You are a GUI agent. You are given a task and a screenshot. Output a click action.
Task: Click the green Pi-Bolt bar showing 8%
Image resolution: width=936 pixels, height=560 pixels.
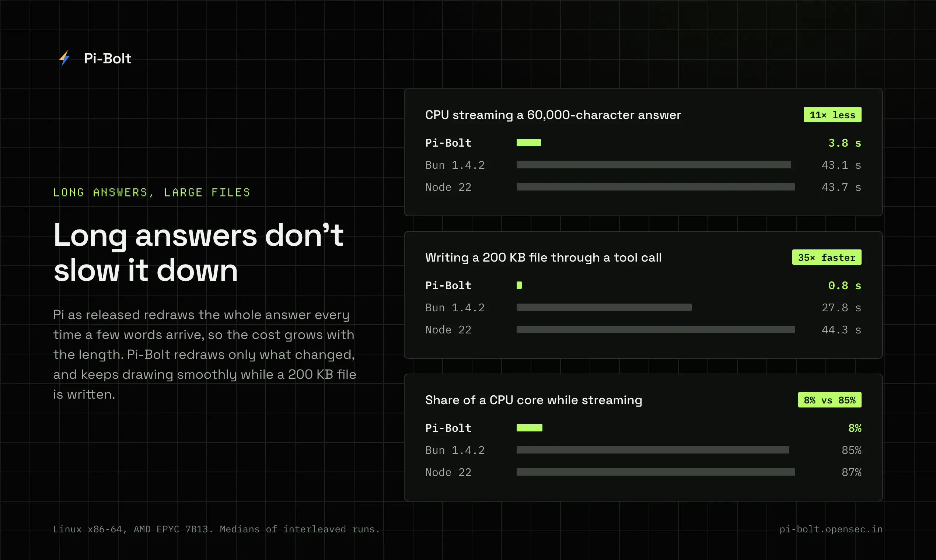click(529, 428)
